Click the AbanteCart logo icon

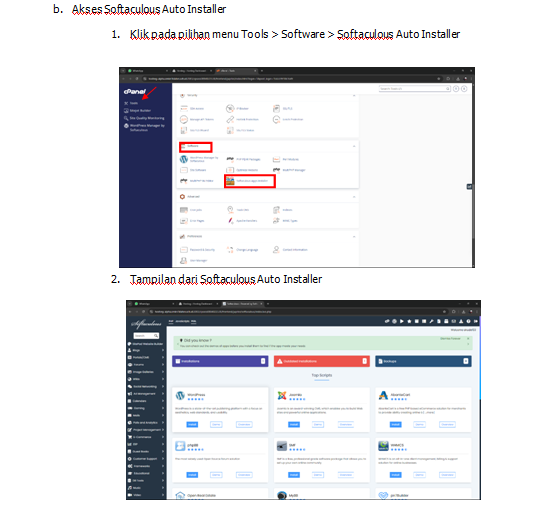pyautogui.click(x=383, y=395)
